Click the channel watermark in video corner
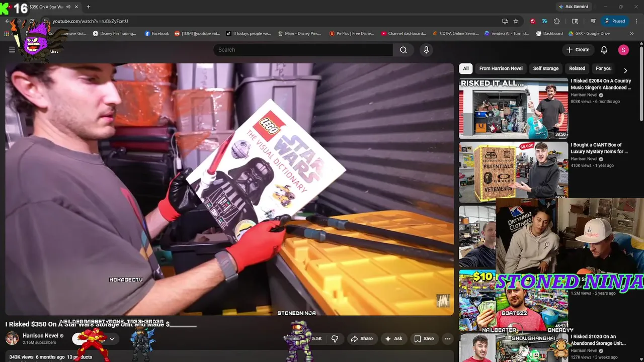Viewport: 644px width, 362px height. pos(443,300)
